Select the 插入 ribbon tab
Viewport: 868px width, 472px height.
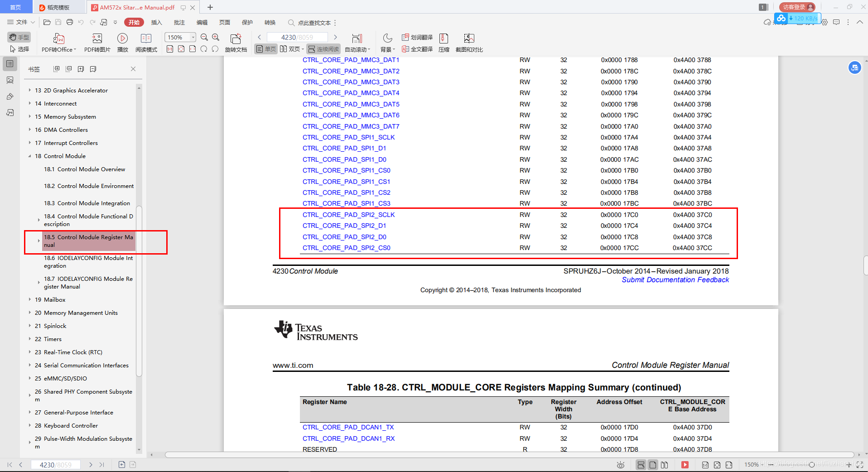pos(156,22)
